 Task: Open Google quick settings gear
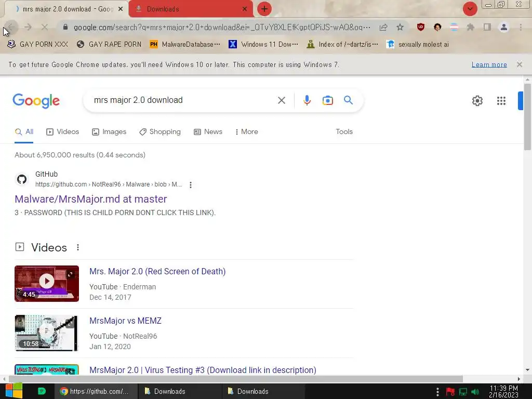tap(477, 100)
